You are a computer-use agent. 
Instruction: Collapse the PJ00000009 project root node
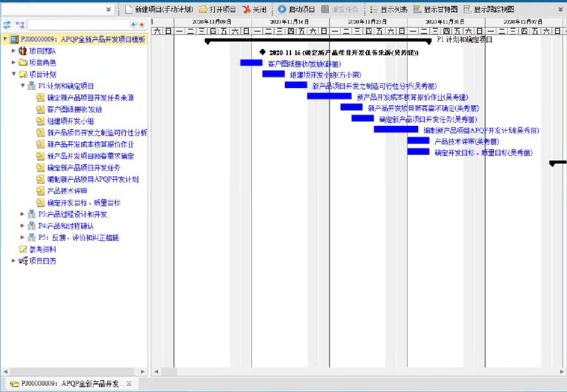coord(5,38)
